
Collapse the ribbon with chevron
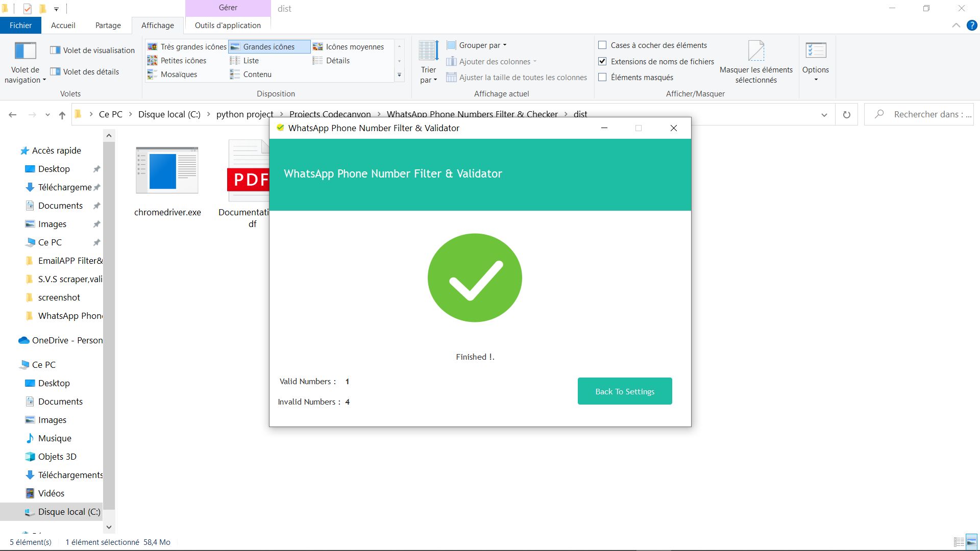pos(956,26)
